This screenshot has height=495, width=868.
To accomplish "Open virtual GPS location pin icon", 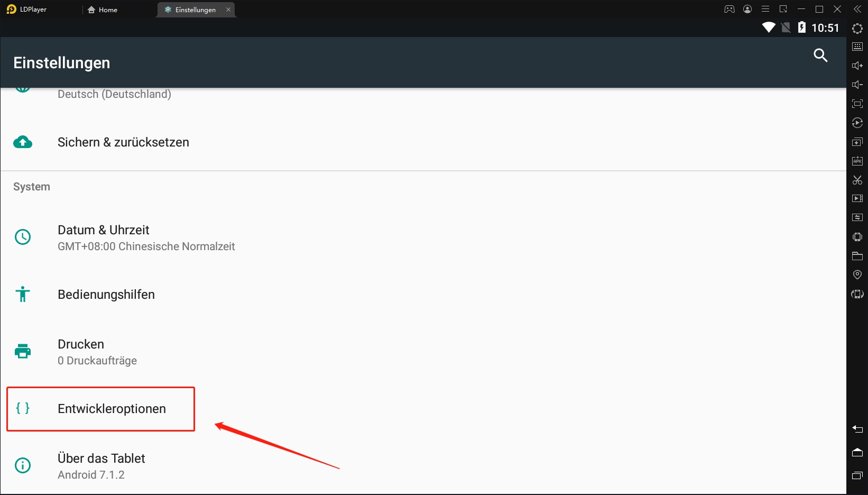I will coord(857,275).
